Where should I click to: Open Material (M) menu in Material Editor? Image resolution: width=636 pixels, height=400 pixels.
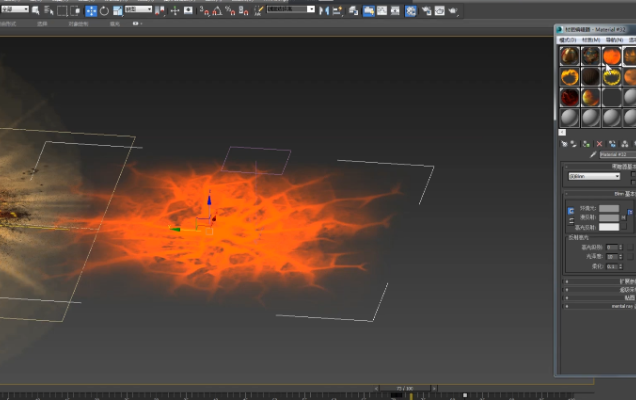pyautogui.click(x=591, y=40)
